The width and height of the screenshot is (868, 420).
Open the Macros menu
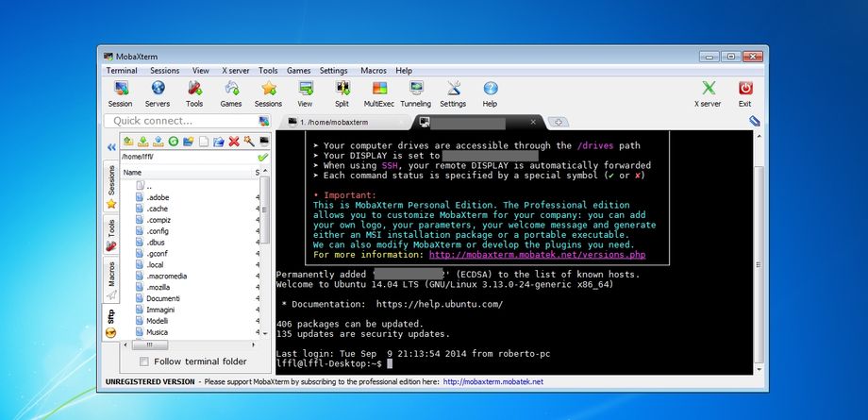click(x=374, y=71)
